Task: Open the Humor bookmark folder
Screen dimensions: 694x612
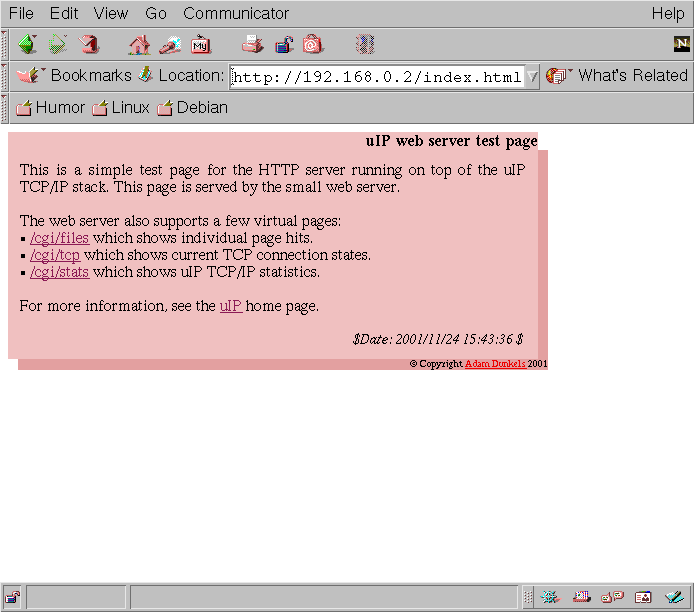Action: point(50,108)
